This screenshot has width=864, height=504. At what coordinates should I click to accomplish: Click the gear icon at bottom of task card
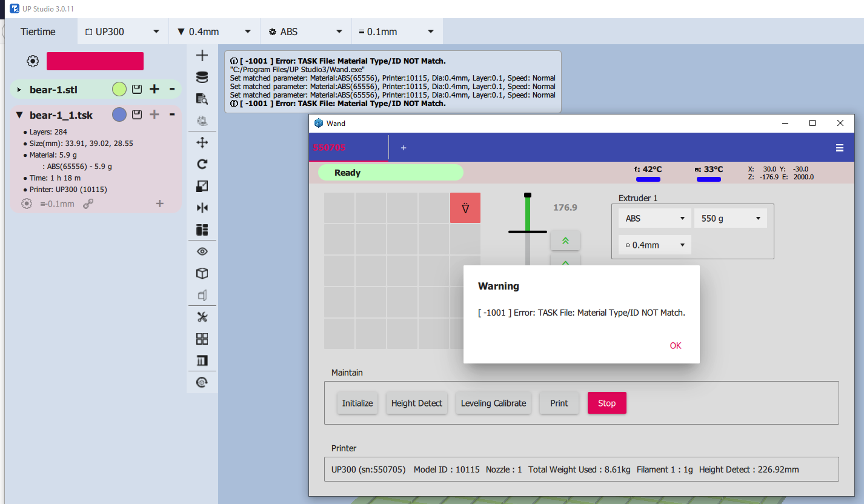(27, 204)
